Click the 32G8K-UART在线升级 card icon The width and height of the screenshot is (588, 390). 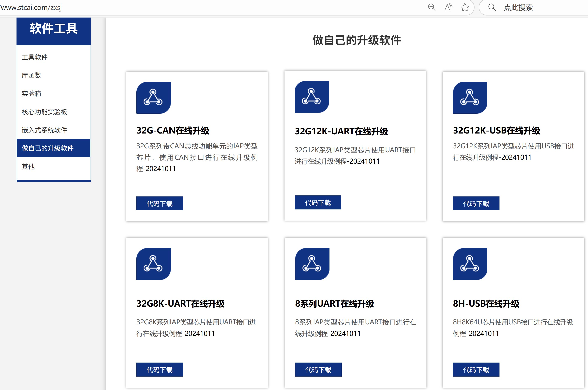[x=153, y=264]
